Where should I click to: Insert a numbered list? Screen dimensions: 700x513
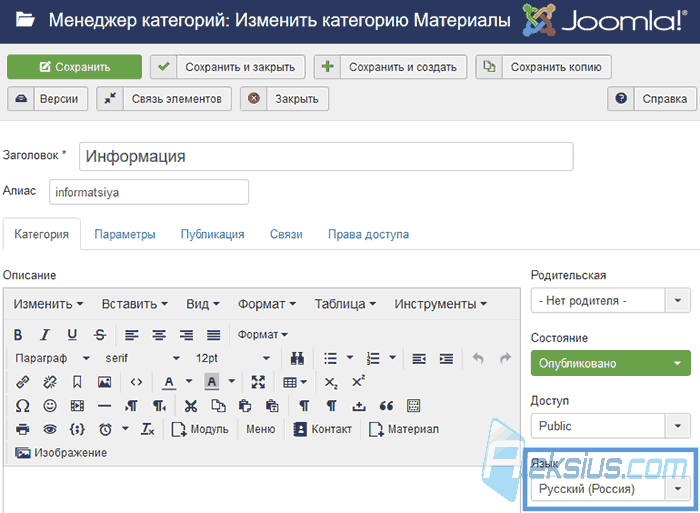[373, 358]
